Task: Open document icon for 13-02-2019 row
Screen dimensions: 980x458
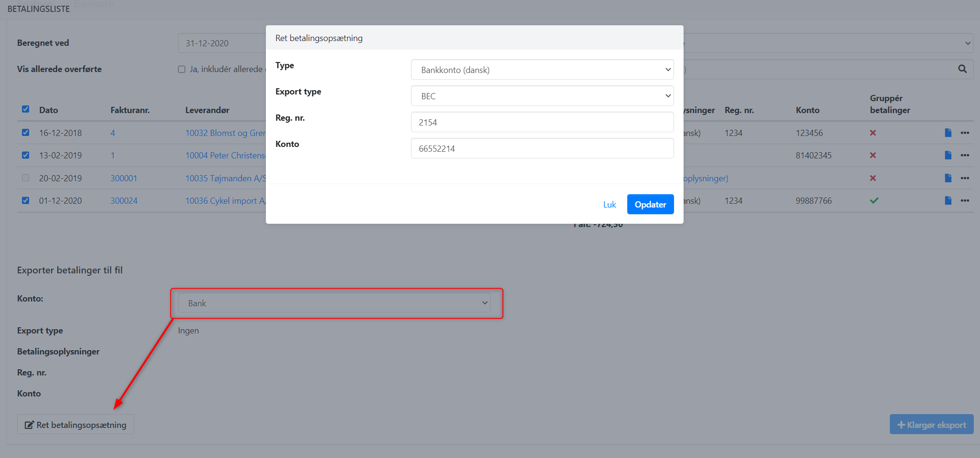Action: [948, 155]
